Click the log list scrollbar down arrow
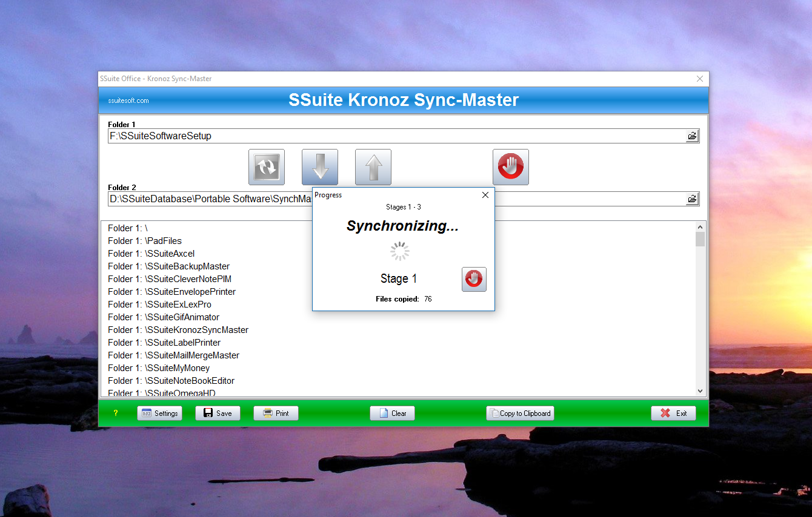The image size is (812, 517). [701, 391]
